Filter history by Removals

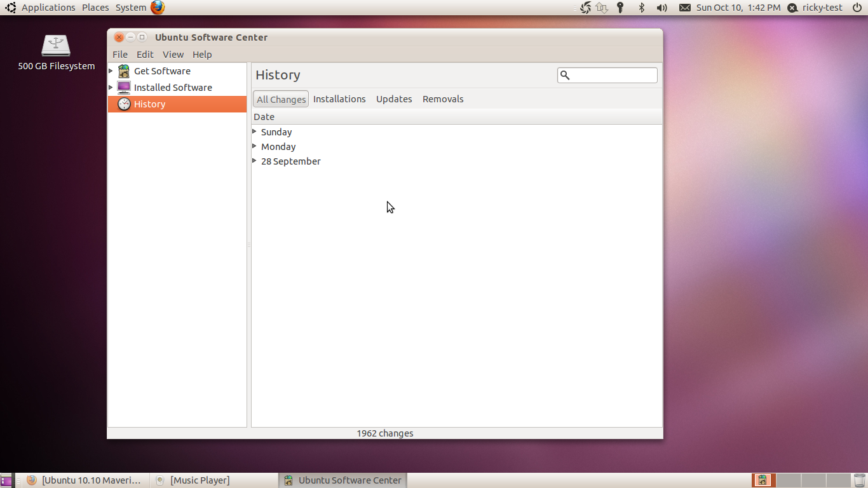point(443,99)
